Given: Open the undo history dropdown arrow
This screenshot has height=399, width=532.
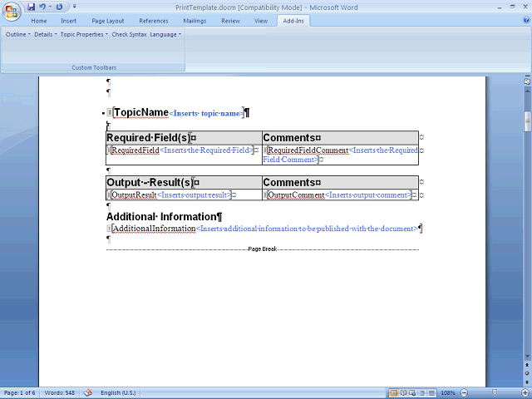Looking at the screenshot, I should tap(50, 7).
